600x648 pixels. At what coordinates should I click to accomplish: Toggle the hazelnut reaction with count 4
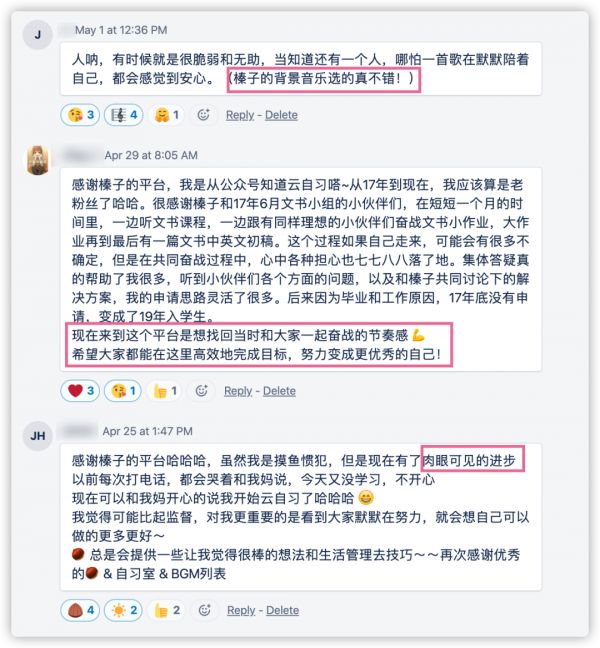[80, 610]
